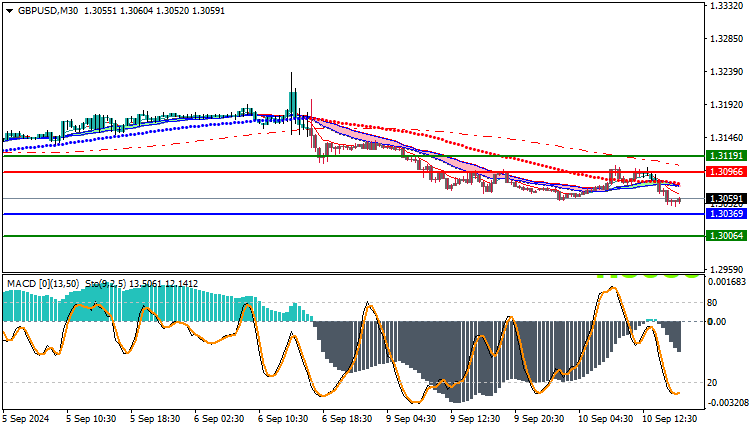The image size is (750, 430).
Task: Click the 1.33320 price scale value
Action: 727,6
